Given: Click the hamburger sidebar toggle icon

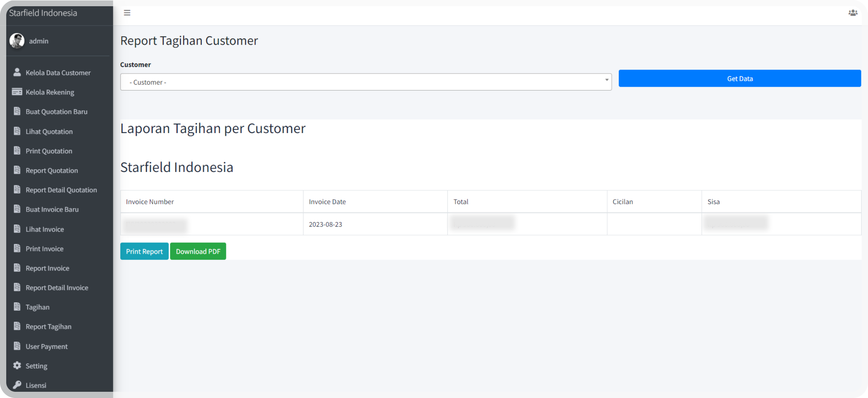Looking at the screenshot, I should 127,13.
